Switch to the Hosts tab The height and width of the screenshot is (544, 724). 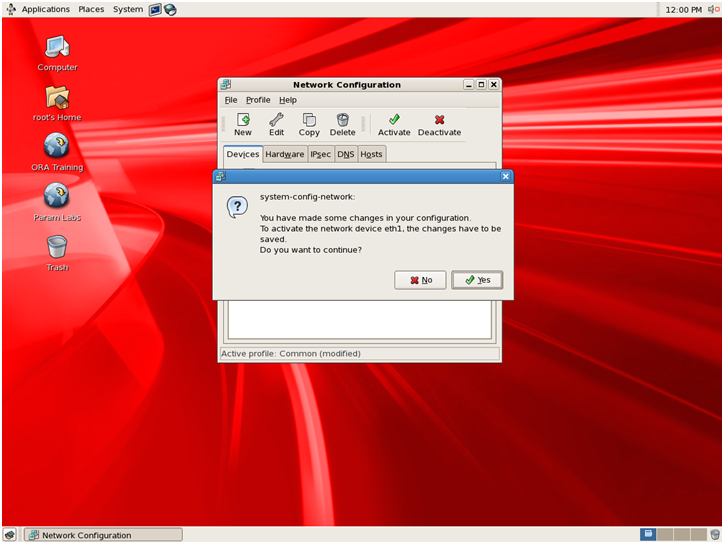click(x=371, y=154)
